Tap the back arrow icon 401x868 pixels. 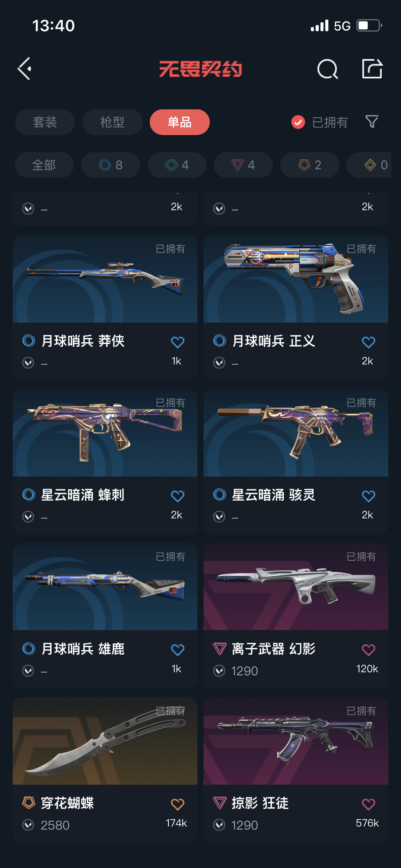pos(25,69)
